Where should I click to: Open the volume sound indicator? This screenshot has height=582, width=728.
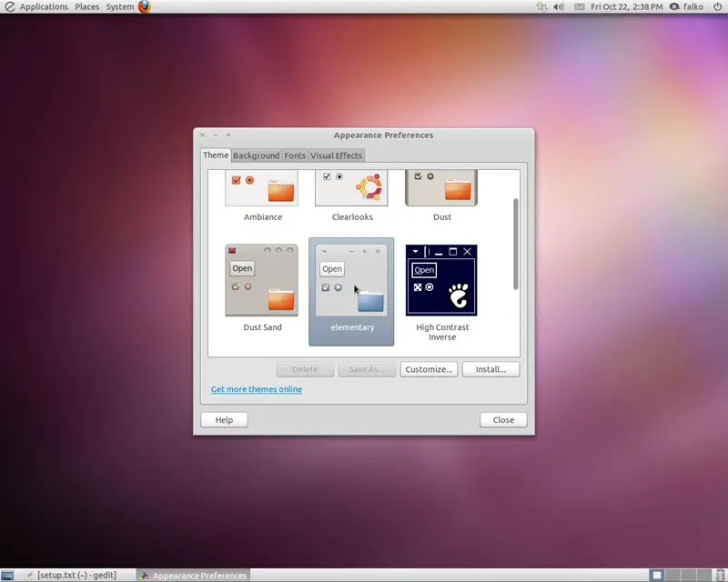[x=559, y=7]
